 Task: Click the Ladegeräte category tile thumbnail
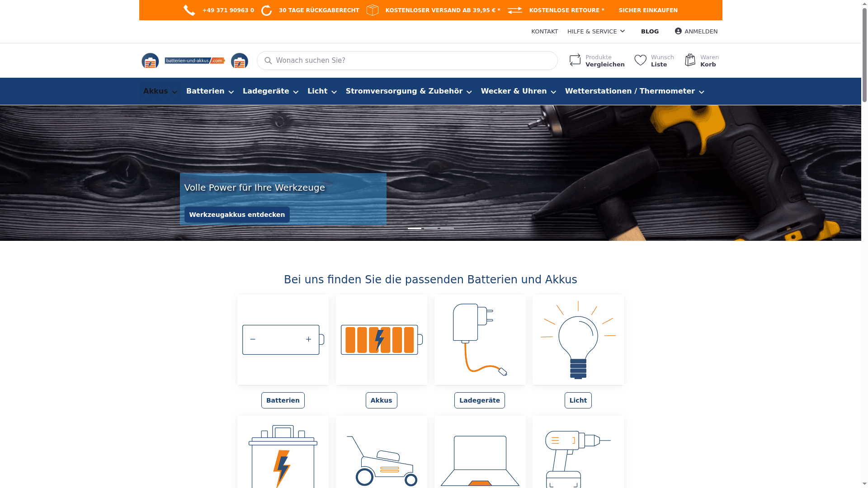pos(479,340)
